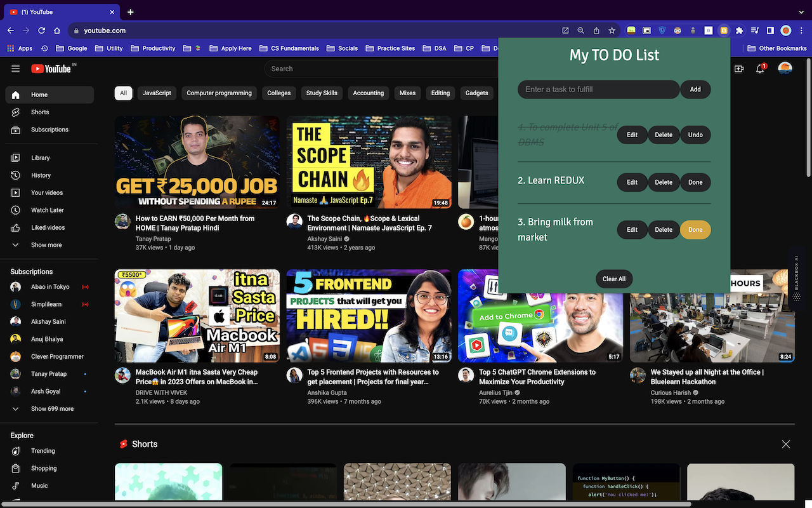Image resolution: width=812 pixels, height=508 pixels.
Task: Mark Learn REDUX as Done
Action: click(695, 182)
